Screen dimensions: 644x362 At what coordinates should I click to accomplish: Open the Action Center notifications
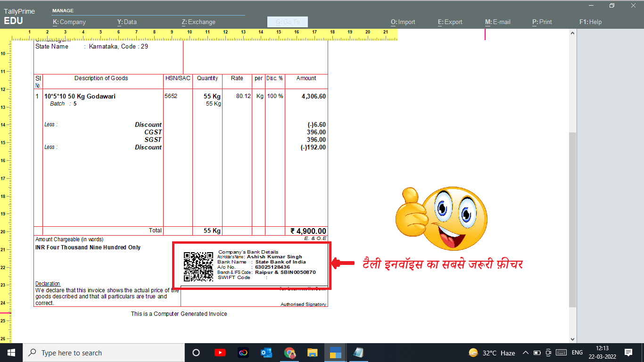coord(629,352)
